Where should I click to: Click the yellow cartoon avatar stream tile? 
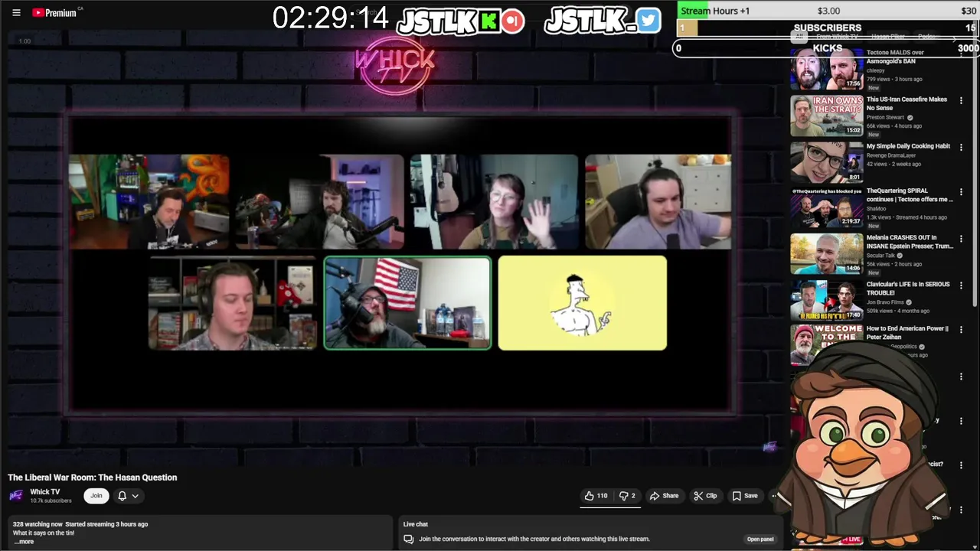(583, 303)
